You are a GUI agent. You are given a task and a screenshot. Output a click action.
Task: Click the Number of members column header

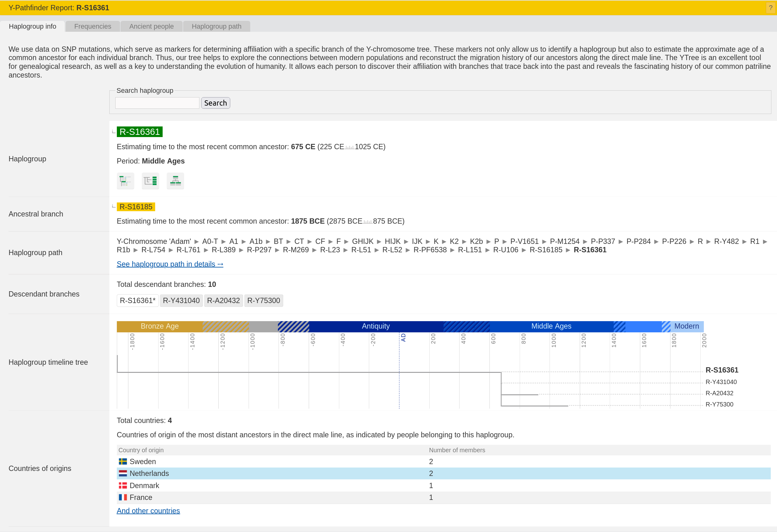tap(457, 450)
